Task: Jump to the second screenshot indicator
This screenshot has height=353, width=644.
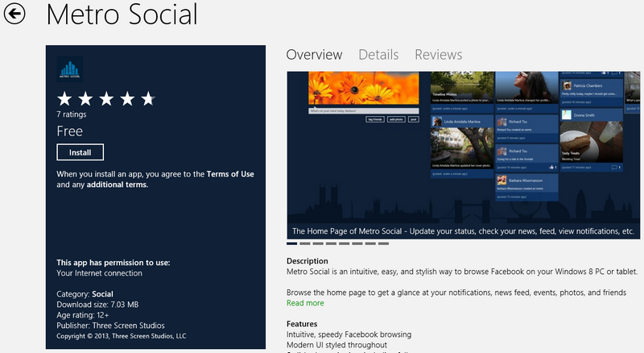Action: tap(305, 243)
